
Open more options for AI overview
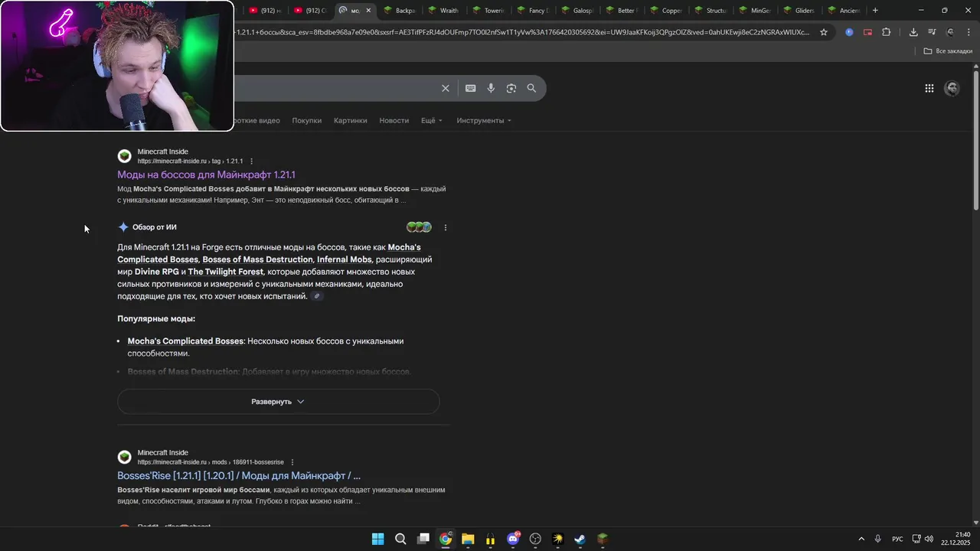(x=446, y=227)
